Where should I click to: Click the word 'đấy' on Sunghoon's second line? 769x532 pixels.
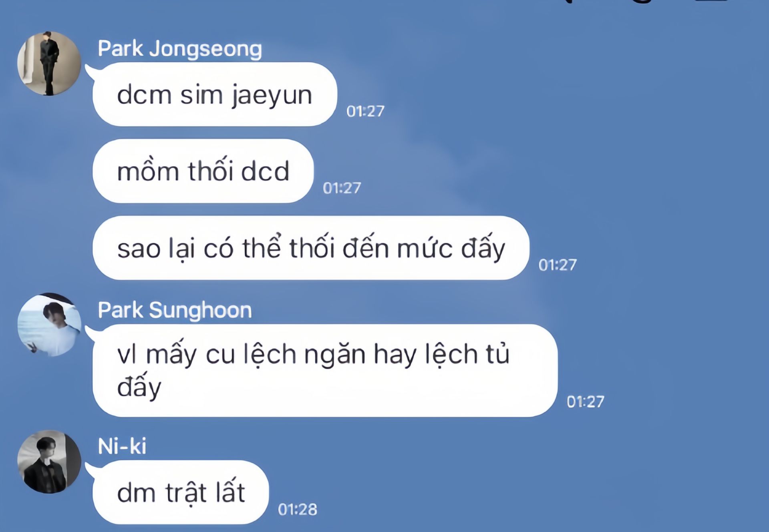click(139, 387)
